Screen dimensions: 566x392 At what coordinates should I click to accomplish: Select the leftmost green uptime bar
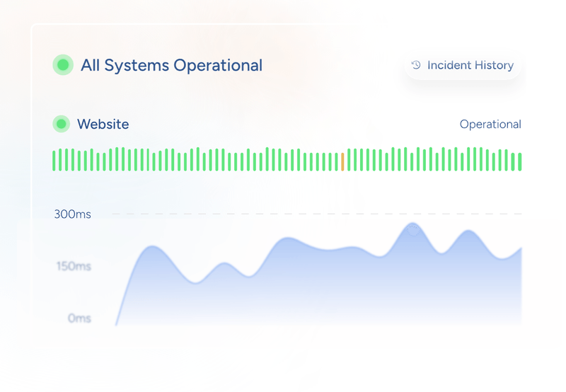click(54, 160)
